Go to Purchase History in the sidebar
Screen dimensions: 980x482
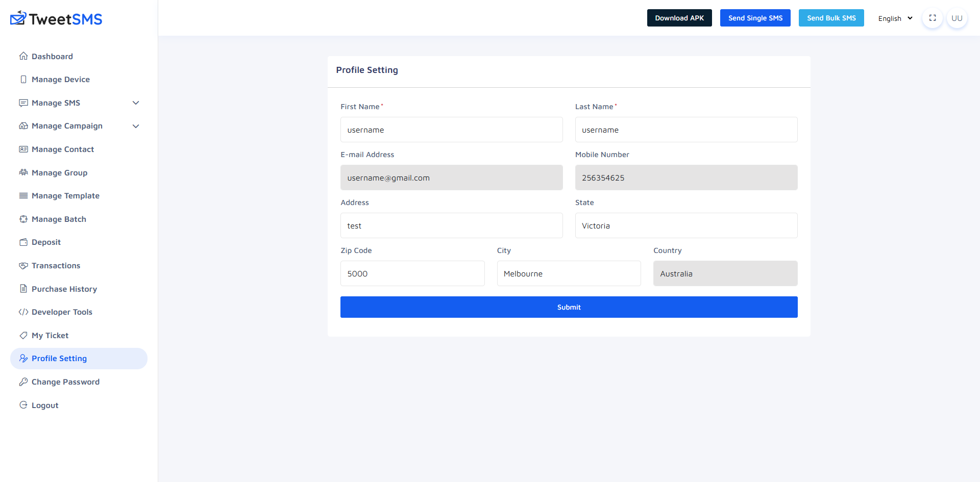click(64, 289)
